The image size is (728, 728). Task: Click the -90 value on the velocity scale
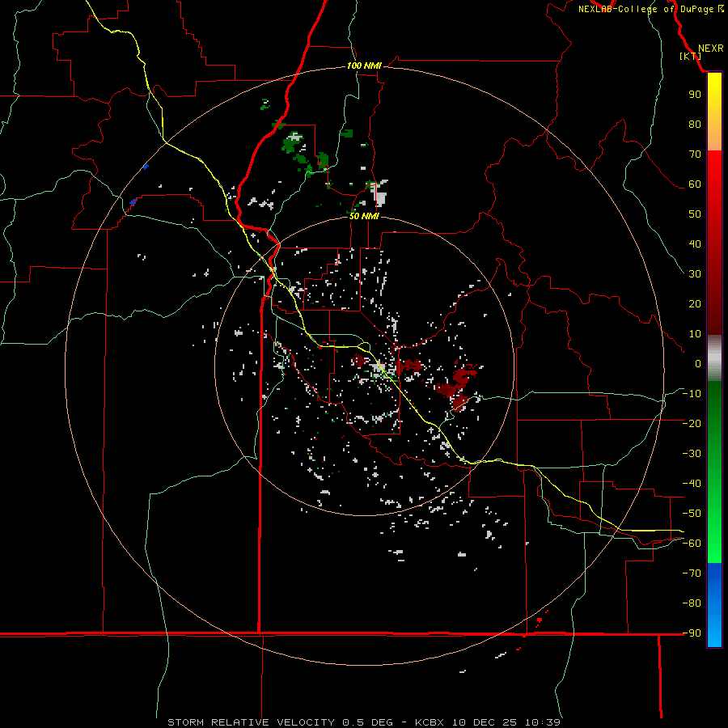point(692,633)
